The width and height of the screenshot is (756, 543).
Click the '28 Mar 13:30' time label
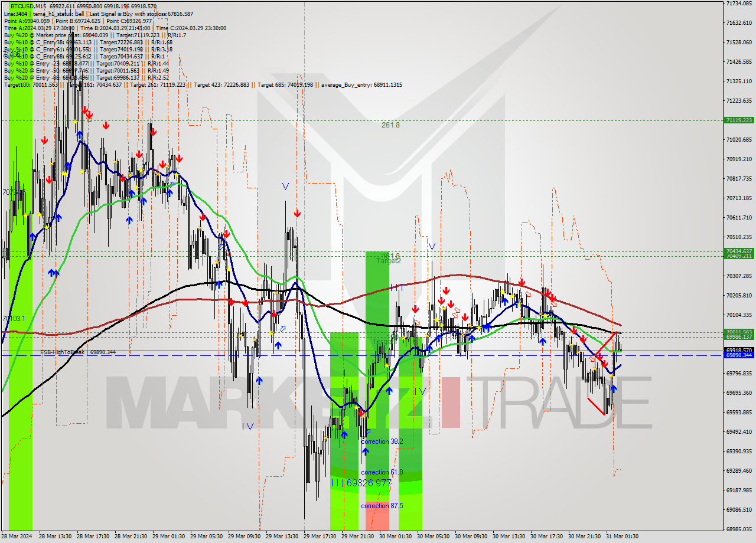[x=55, y=537]
